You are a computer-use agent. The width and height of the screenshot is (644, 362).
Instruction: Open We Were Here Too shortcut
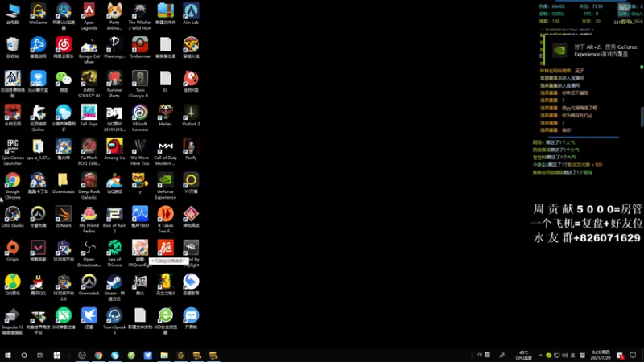(139, 152)
